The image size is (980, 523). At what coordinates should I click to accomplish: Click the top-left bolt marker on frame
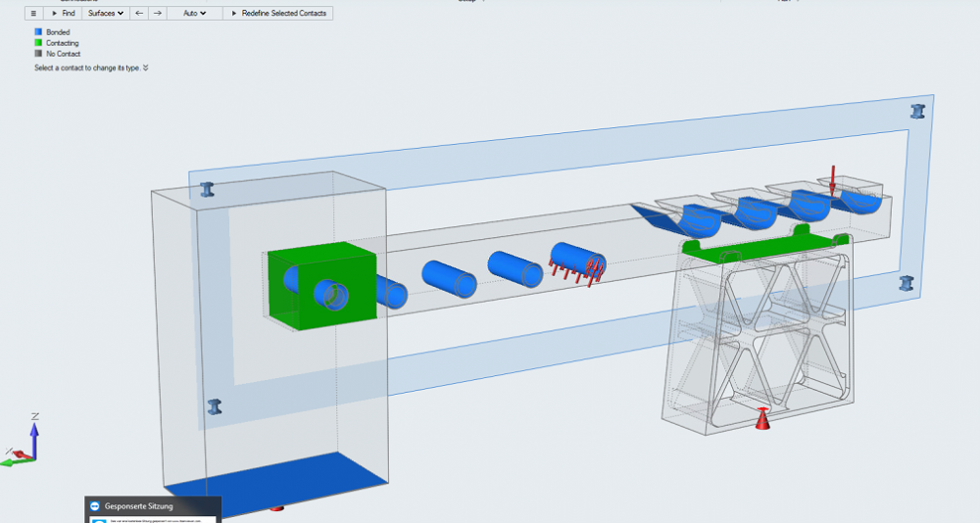[x=208, y=189]
